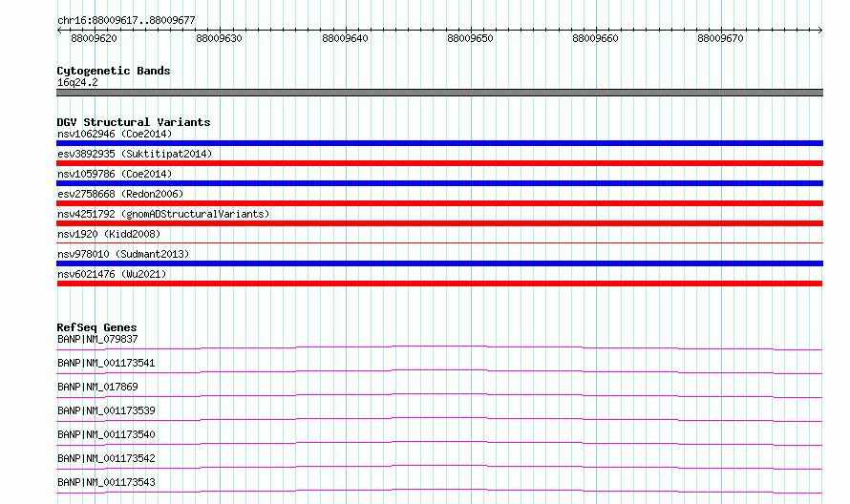Image resolution: width=850 pixels, height=504 pixels.
Task: Open variant nsv1062946 (Coe2014) label
Action: [x=115, y=134]
